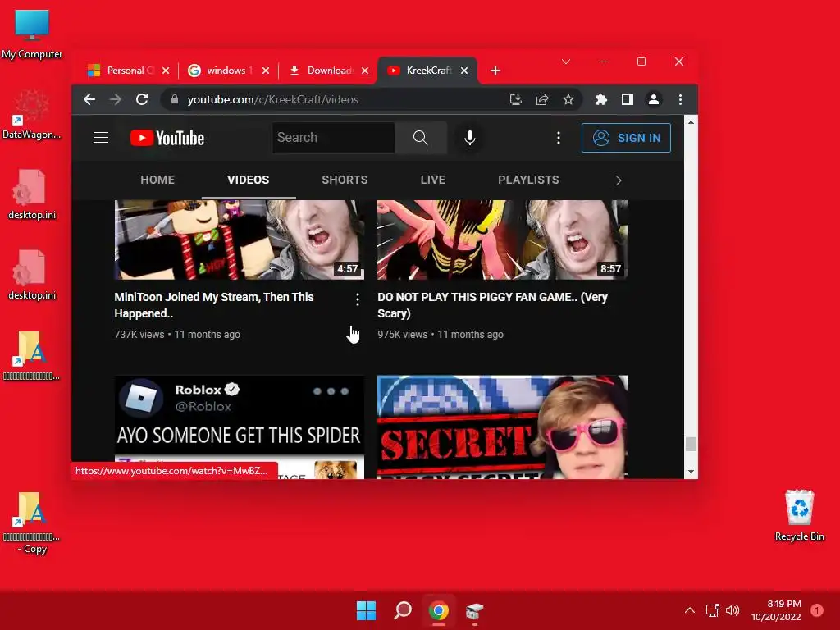Screen dimensions: 840x630
Task: Open taskbar Search magnifier
Action: (402, 610)
